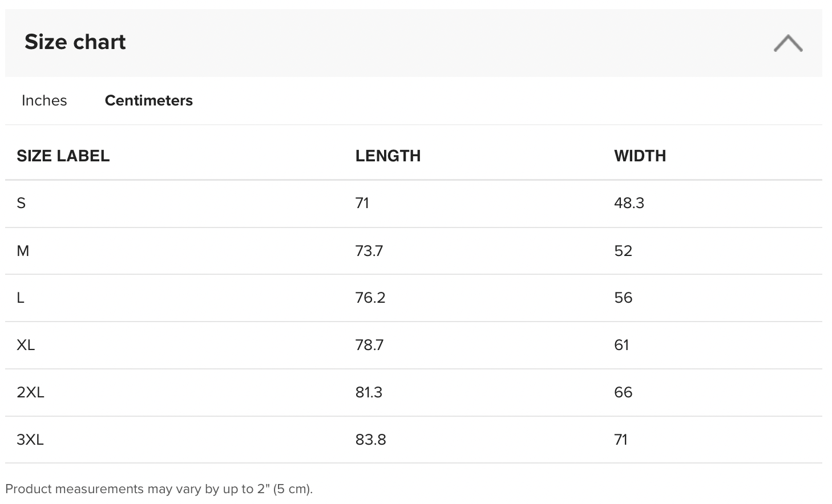832x504 pixels.
Task: Click the 73.7 length value
Action: (369, 251)
